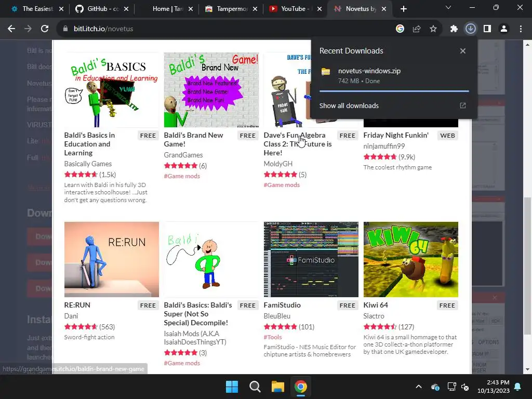Screen dimensions: 532x399
Task: Open author Isaiah Mods
Action: 195,338
